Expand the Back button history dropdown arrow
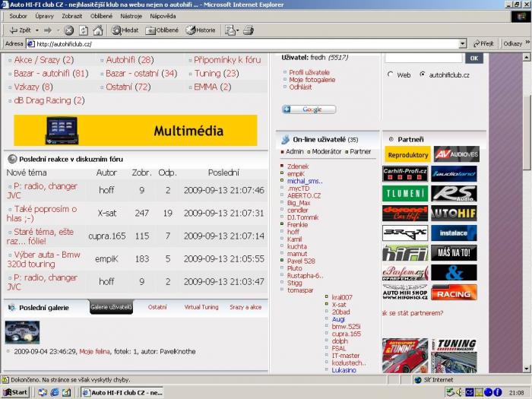532x399 pixels. pyautogui.click(x=36, y=30)
